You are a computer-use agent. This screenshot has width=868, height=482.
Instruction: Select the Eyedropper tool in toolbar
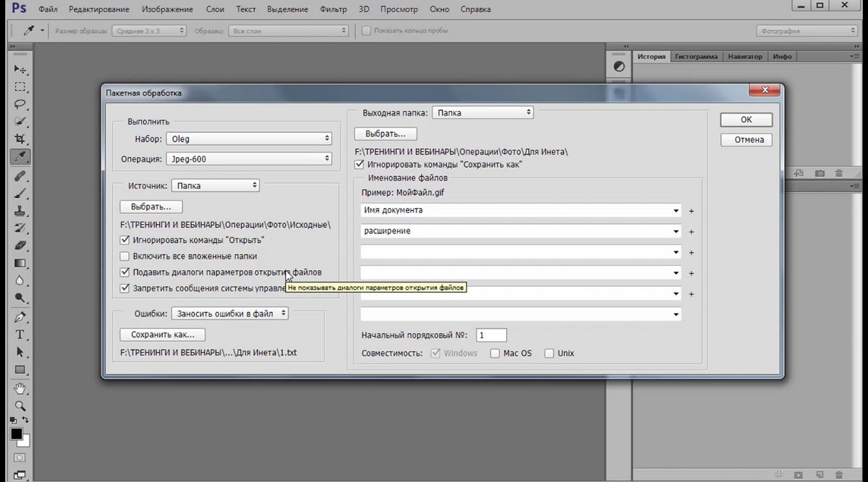pyautogui.click(x=20, y=157)
